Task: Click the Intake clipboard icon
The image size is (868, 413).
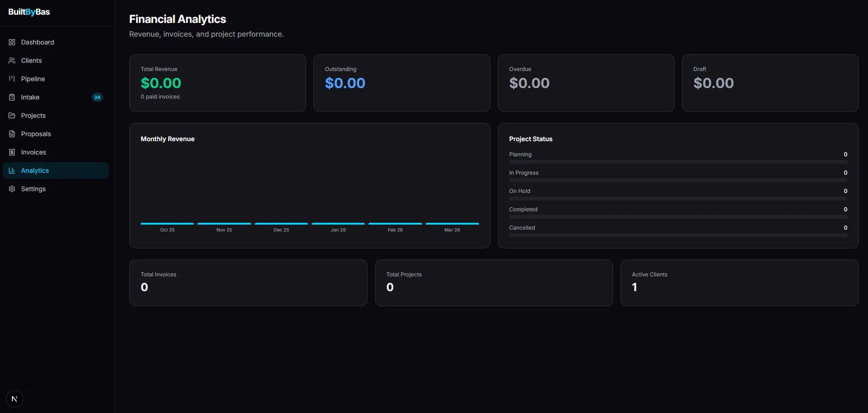Action: pyautogui.click(x=12, y=97)
